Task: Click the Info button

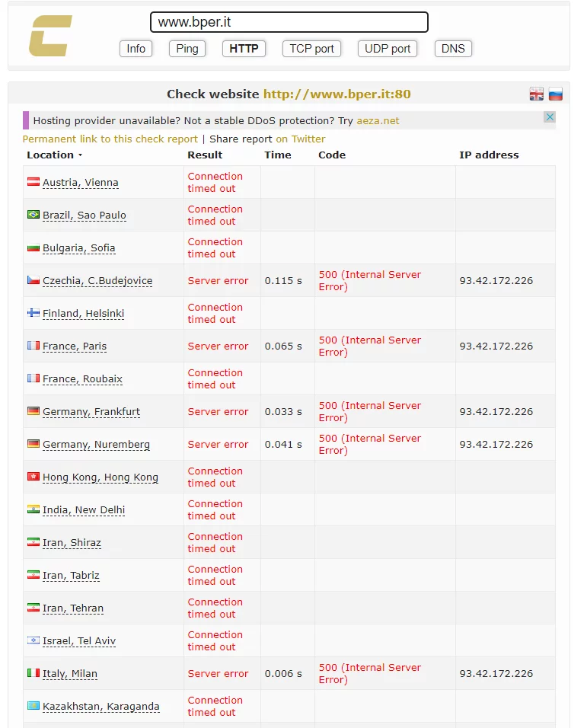Action: [x=136, y=49]
